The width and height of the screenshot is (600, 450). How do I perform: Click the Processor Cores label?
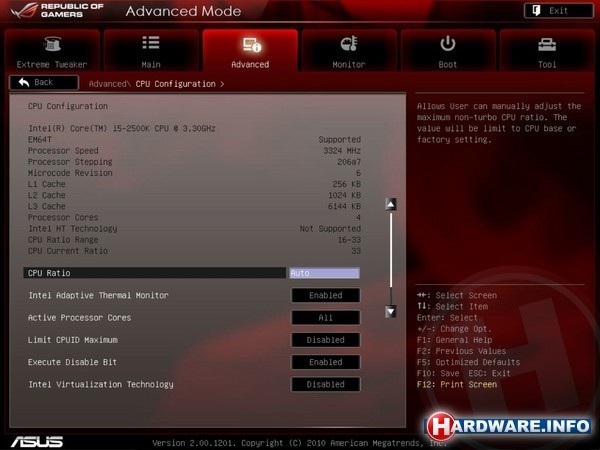click(63, 218)
